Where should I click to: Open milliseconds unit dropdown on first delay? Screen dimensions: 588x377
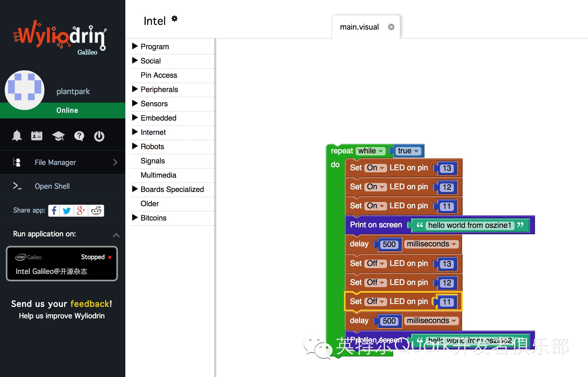[431, 244]
